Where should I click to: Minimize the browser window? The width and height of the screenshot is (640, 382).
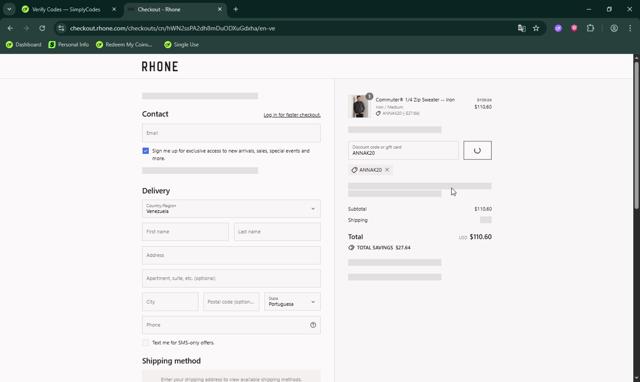pyautogui.click(x=589, y=9)
